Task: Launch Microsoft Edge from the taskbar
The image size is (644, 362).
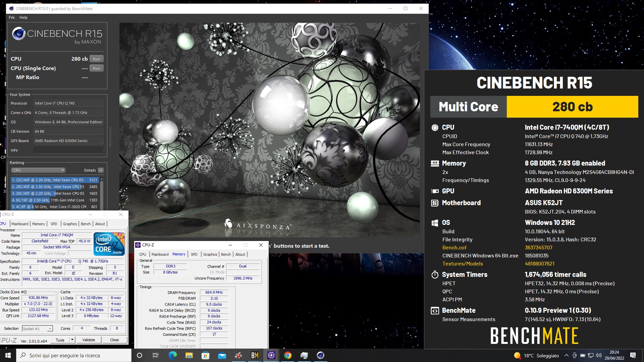Action: (172, 355)
